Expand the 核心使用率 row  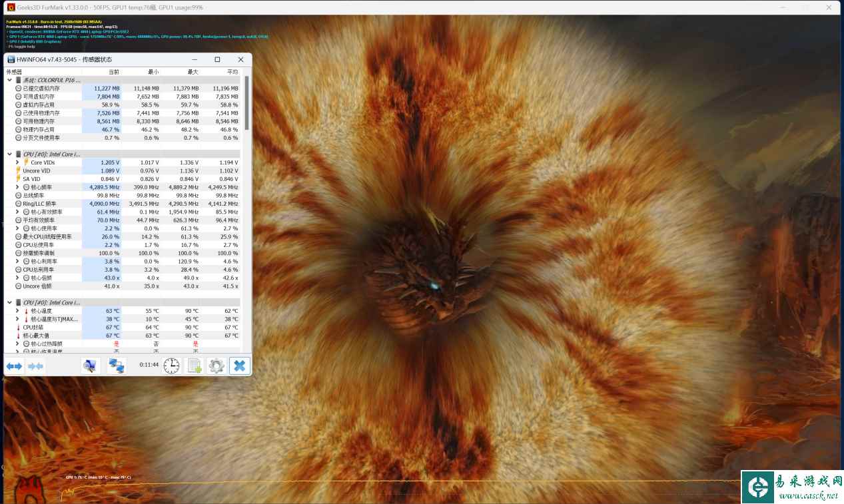point(17,228)
